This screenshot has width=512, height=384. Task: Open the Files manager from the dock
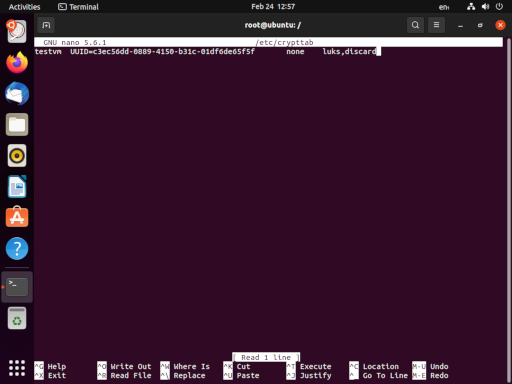point(17,124)
